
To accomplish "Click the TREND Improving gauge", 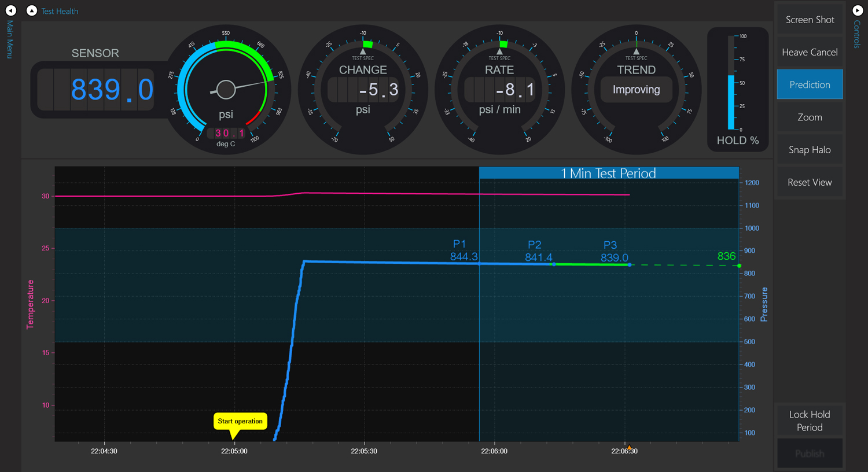I will click(x=636, y=90).
